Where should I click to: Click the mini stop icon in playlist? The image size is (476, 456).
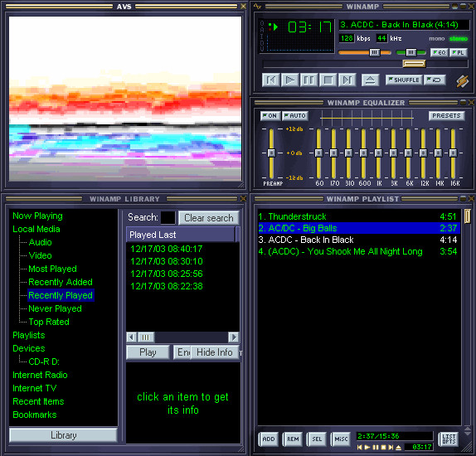383,448
